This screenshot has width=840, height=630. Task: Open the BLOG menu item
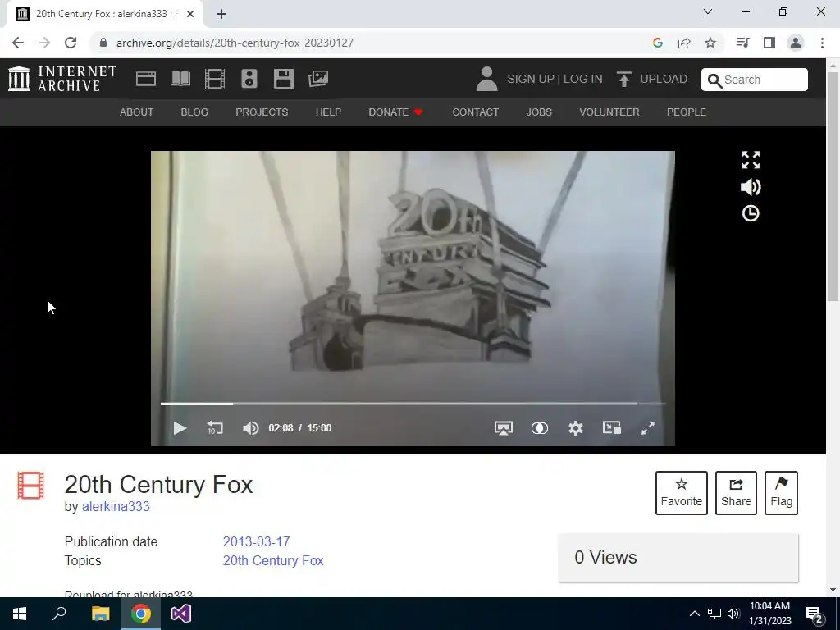pos(194,112)
